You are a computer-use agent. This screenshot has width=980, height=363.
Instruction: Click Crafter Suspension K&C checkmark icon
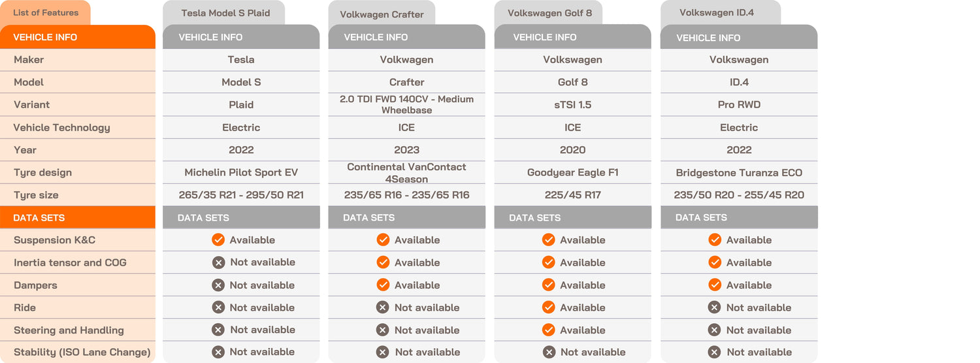383,240
